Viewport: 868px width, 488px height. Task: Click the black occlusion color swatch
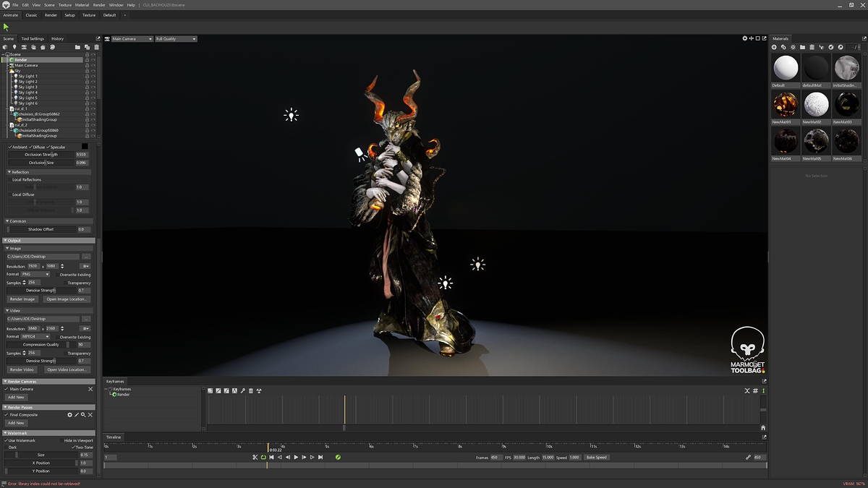[x=84, y=147]
